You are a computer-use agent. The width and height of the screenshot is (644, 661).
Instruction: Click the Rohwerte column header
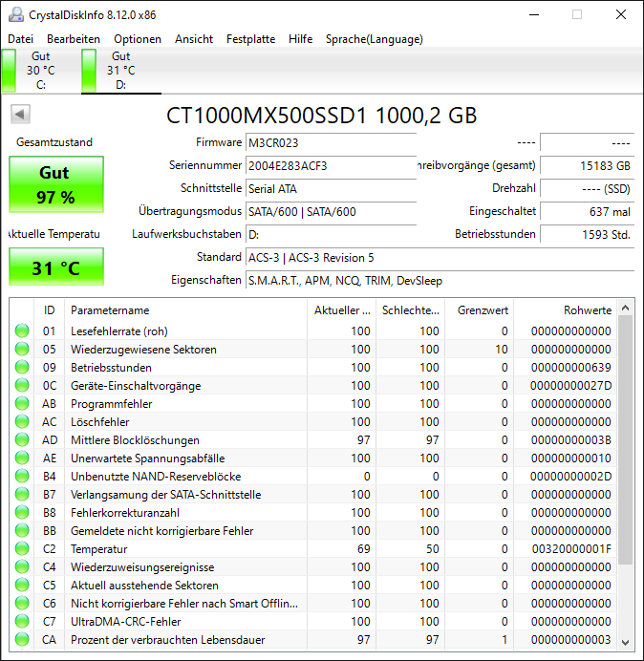(x=565, y=310)
